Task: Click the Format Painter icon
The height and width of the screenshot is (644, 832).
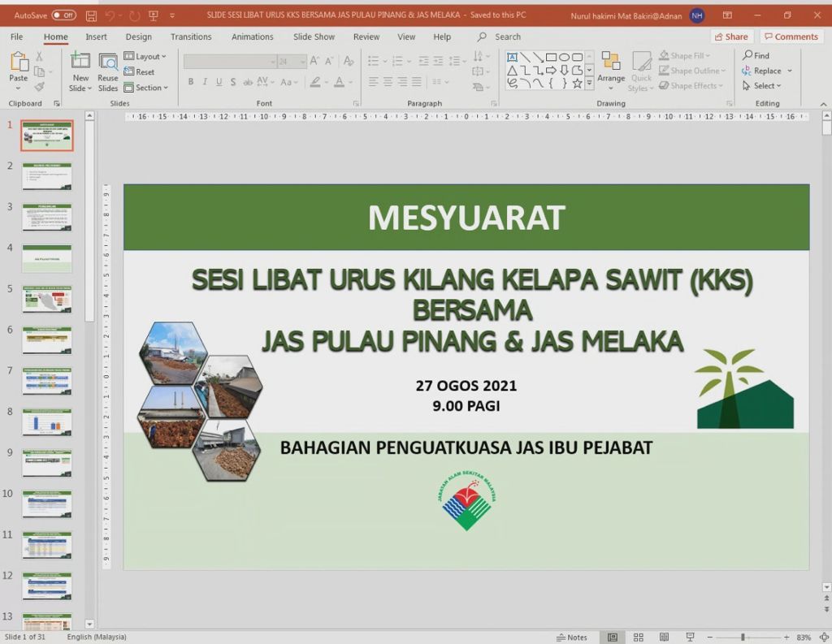Action: [39, 86]
